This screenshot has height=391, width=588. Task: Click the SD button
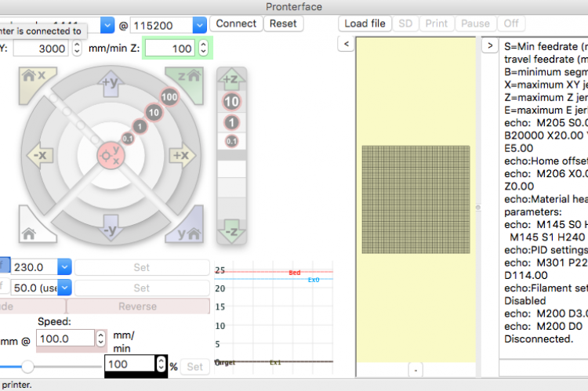(405, 24)
